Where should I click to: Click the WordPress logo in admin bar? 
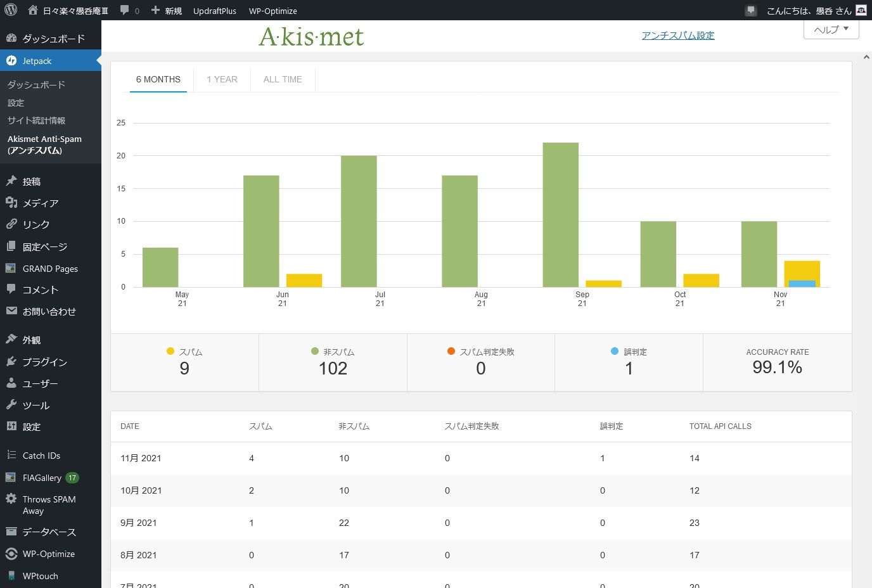[11, 10]
